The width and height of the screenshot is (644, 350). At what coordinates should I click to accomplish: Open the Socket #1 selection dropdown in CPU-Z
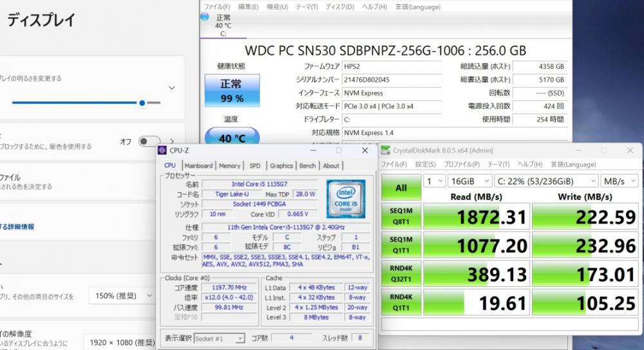click(x=220, y=338)
